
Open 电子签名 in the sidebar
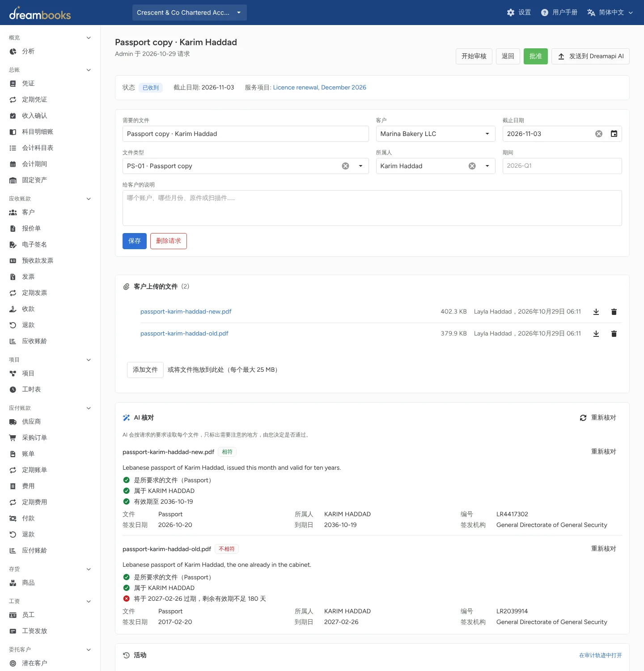pos(50,245)
